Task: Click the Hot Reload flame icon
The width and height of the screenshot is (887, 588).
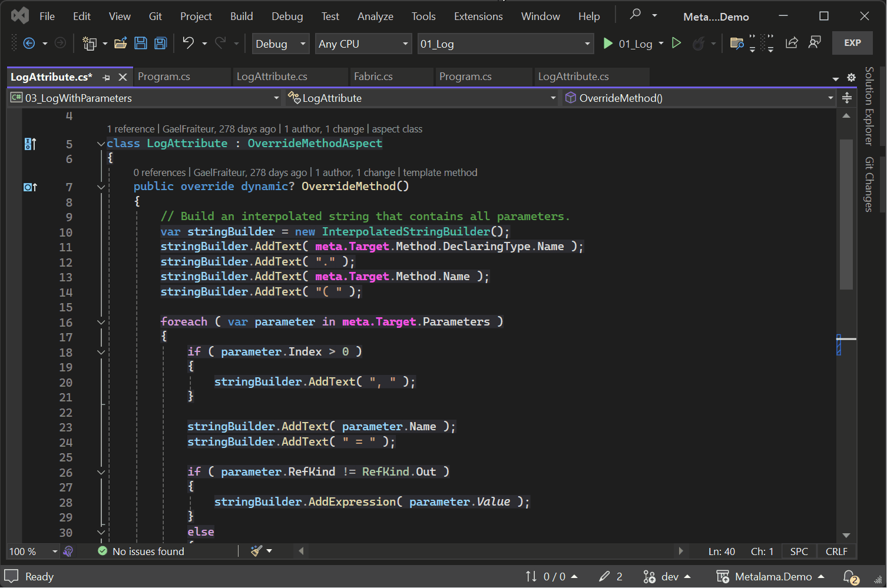Action: 699,43
